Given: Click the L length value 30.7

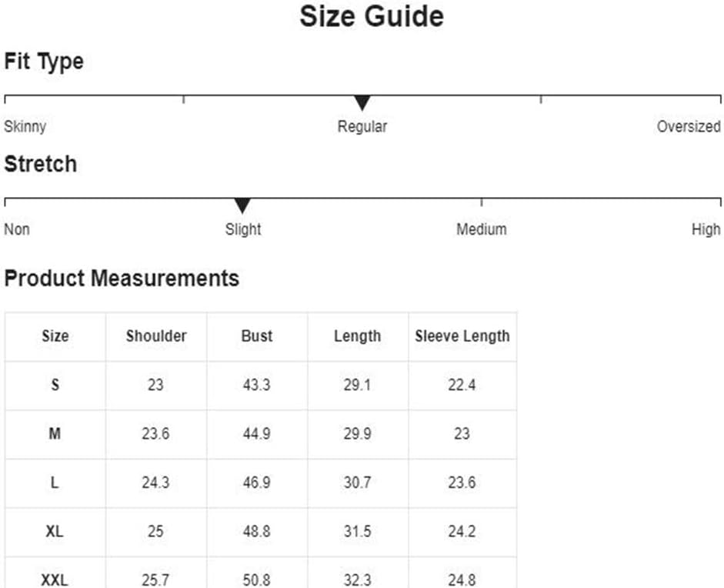Looking at the screenshot, I should click(x=357, y=483).
